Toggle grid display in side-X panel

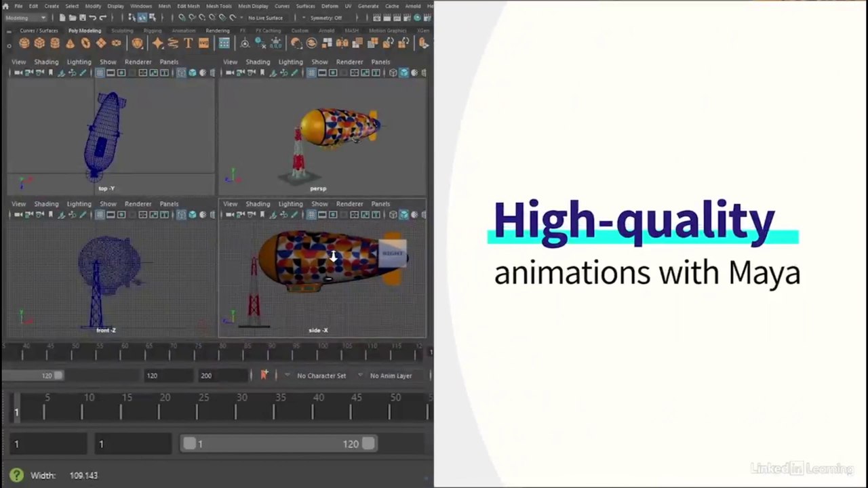311,215
